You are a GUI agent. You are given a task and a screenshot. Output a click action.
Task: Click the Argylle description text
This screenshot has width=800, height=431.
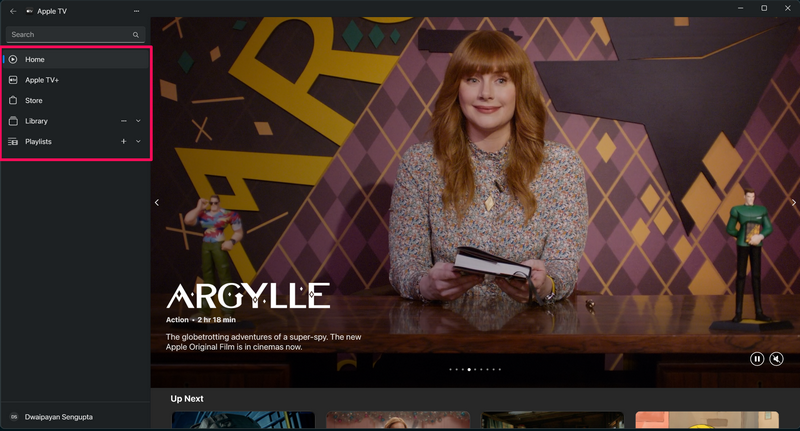click(263, 342)
